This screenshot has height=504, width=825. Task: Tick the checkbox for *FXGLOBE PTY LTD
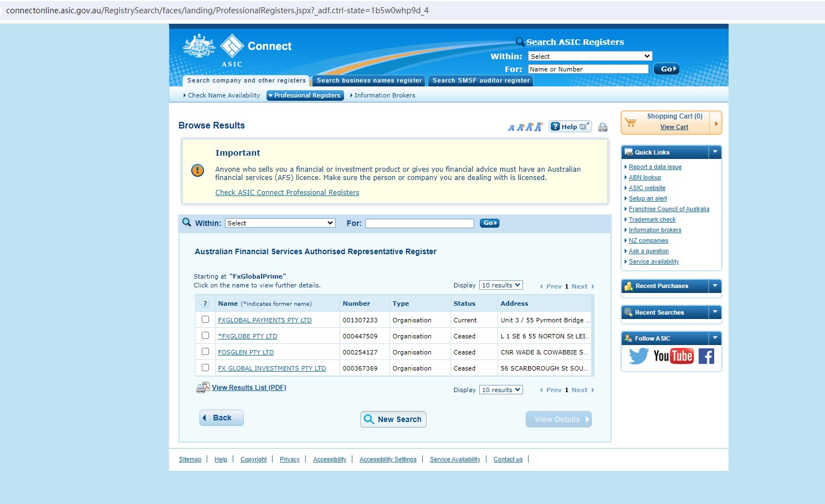tap(205, 336)
